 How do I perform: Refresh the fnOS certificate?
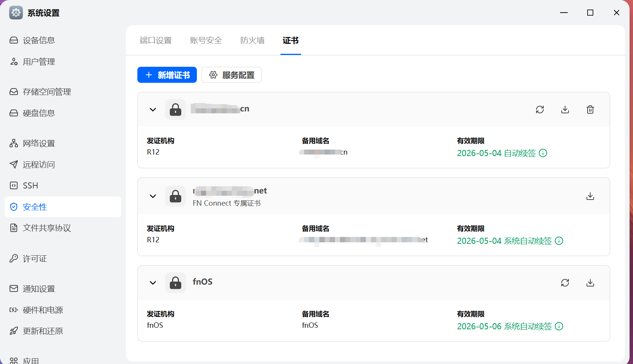tap(565, 283)
